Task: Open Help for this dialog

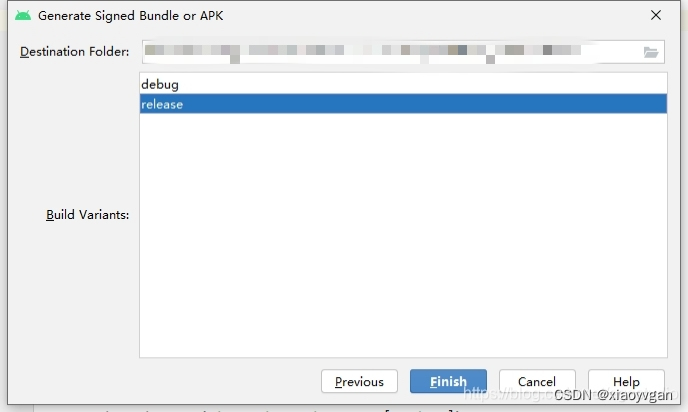Action: tap(626, 381)
